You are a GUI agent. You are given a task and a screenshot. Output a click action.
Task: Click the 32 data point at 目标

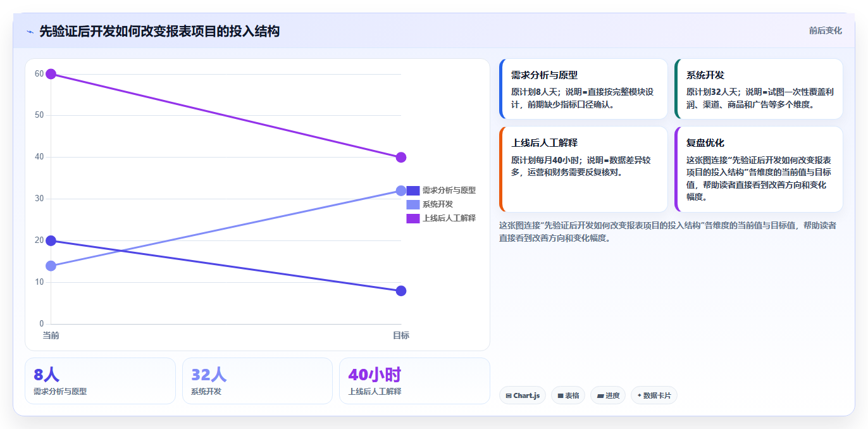(x=400, y=190)
